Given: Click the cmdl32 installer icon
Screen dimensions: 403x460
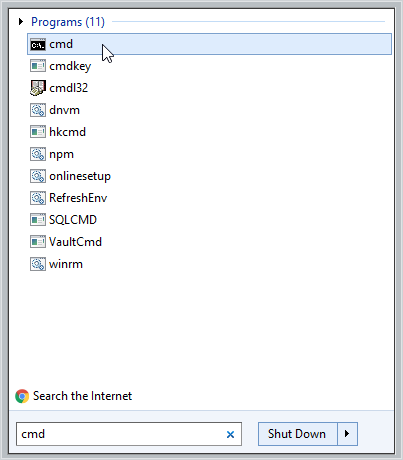Looking at the screenshot, I should pyautogui.click(x=38, y=88).
